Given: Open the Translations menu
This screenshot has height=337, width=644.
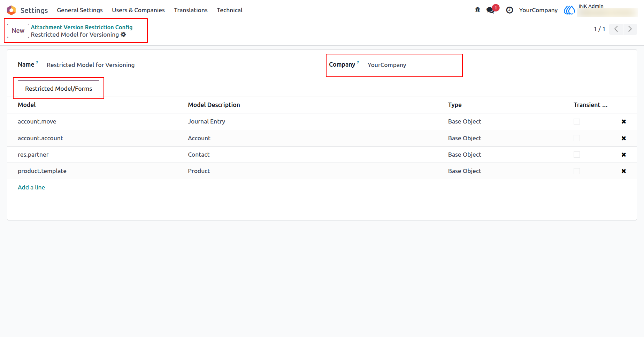Looking at the screenshot, I should (191, 10).
